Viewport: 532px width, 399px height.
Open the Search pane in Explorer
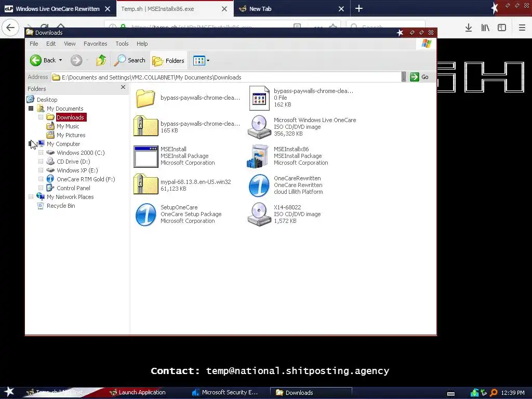(x=129, y=60)
